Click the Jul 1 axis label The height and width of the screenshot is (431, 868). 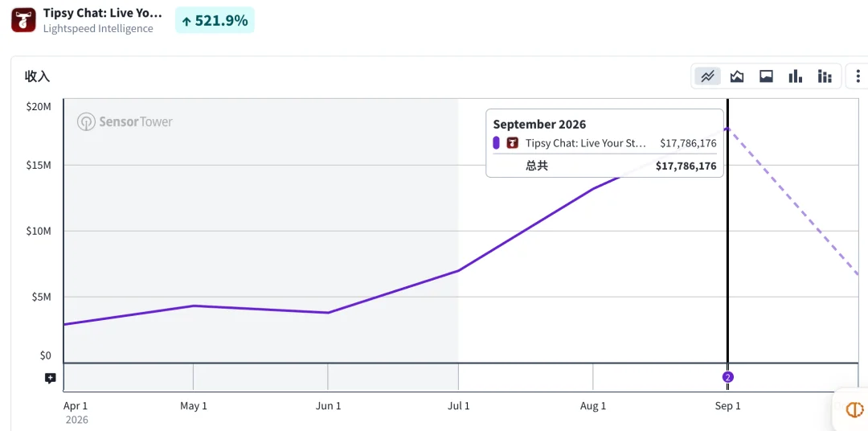pos(458,406)
